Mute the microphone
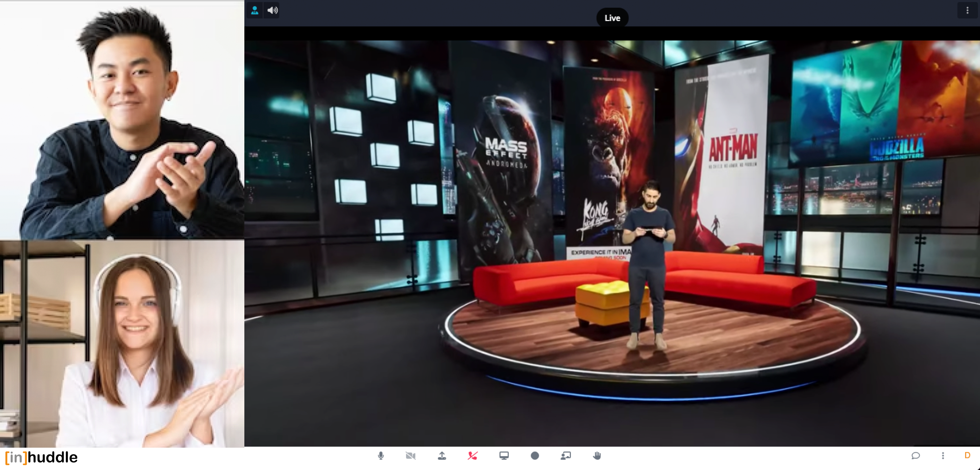 pos(381,456)
